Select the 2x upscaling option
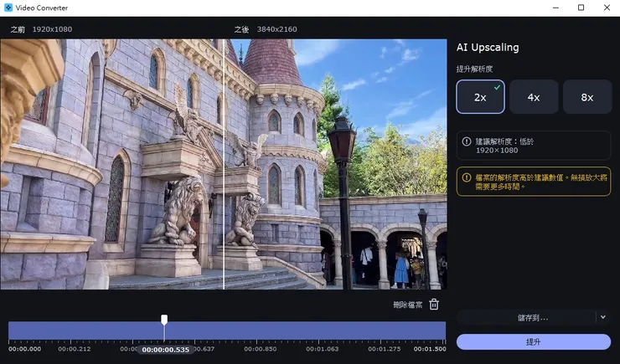 pyautogui.click(x=480, y=97)
